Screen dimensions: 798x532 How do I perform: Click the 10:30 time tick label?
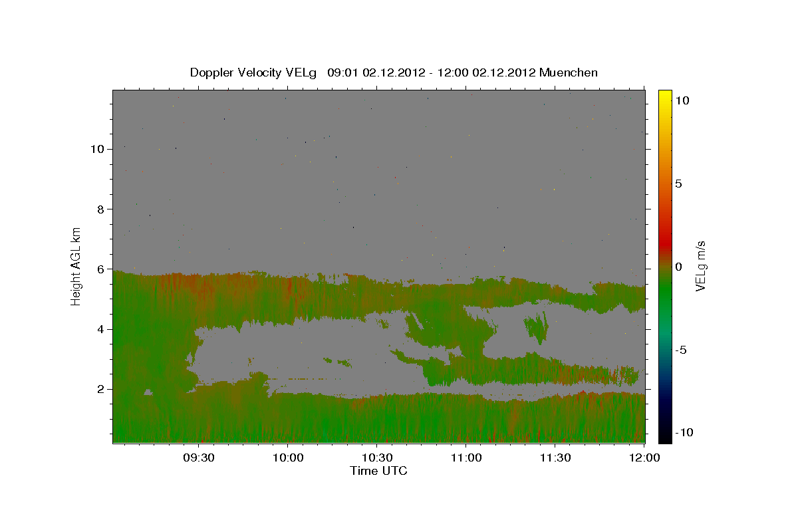376,458
